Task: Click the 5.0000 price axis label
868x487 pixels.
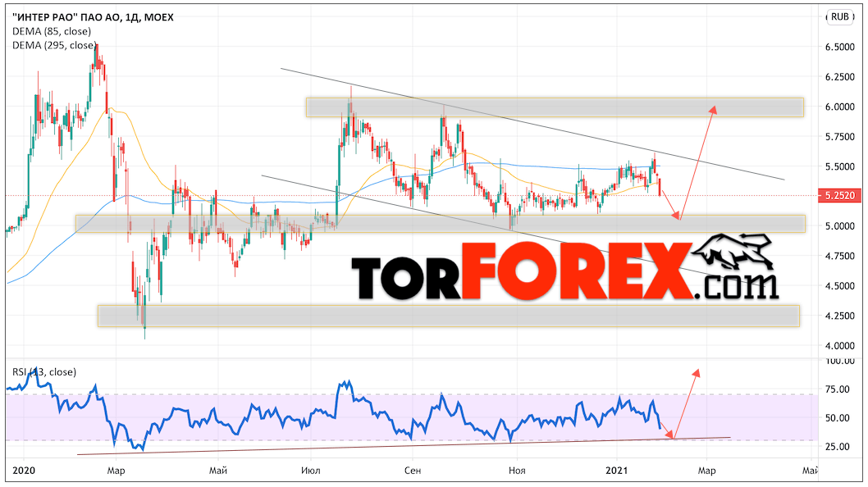Action: (839, 226)
